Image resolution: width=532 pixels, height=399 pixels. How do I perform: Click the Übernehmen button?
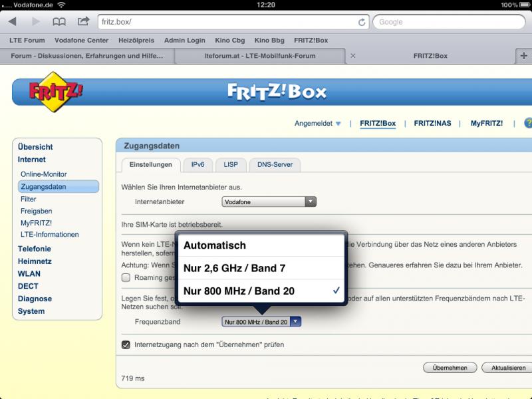coord(450,368)
